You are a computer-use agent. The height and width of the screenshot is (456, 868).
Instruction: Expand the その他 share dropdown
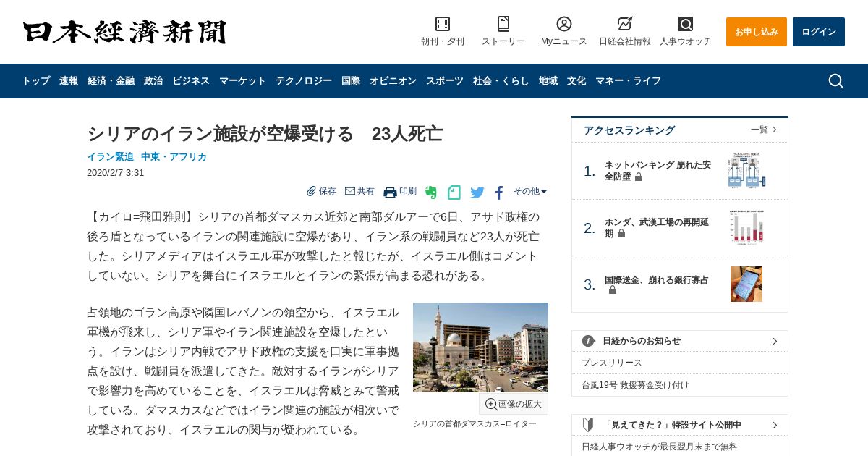click(530, 191)
